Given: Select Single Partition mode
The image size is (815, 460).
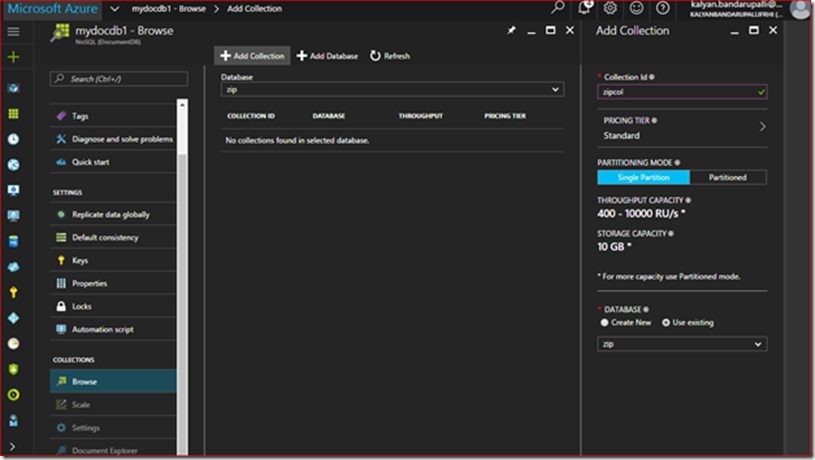Looking at the screenshot, I should [643, 177].
